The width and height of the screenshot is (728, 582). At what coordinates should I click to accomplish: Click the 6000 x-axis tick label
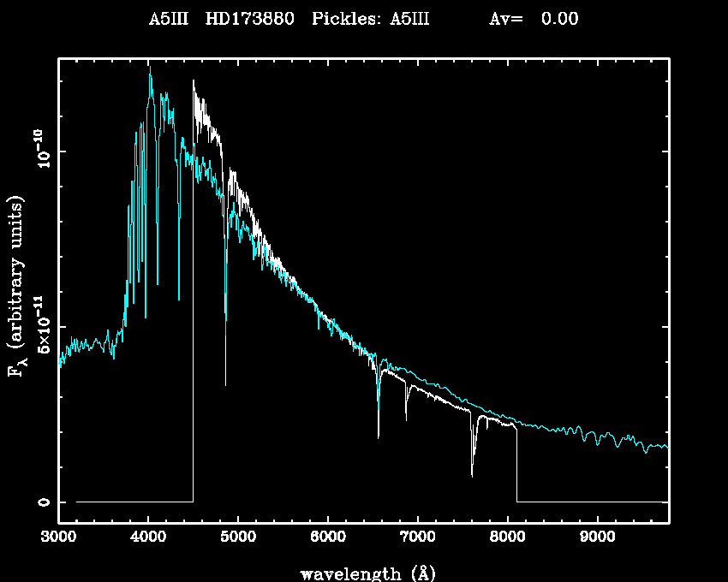coord(327,537)
